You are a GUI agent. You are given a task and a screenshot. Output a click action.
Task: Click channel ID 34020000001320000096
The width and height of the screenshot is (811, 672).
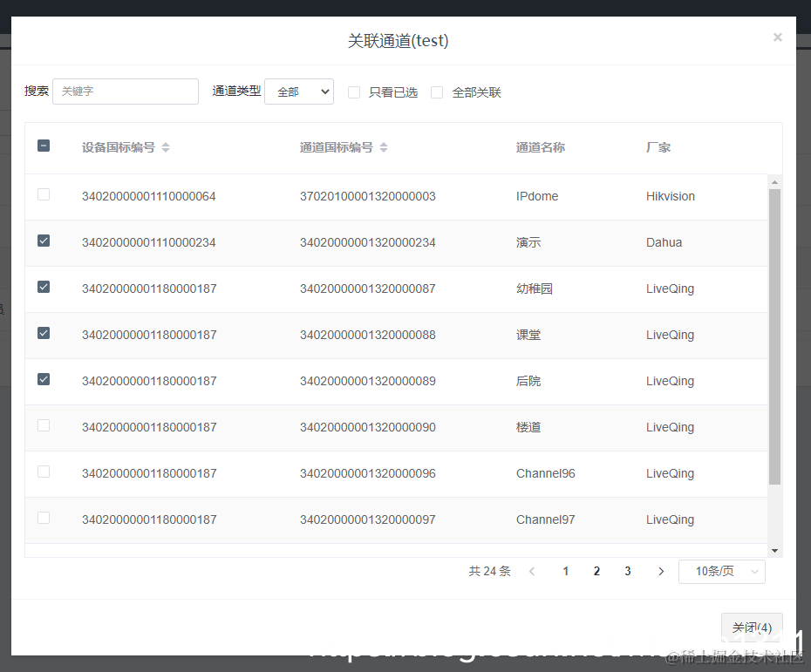coord(368,473)
